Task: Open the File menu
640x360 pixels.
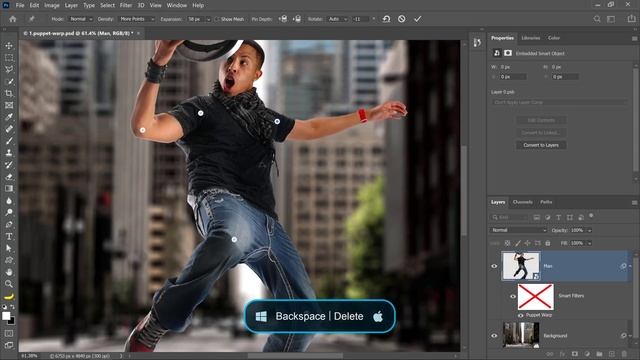Action: [20, 5]
